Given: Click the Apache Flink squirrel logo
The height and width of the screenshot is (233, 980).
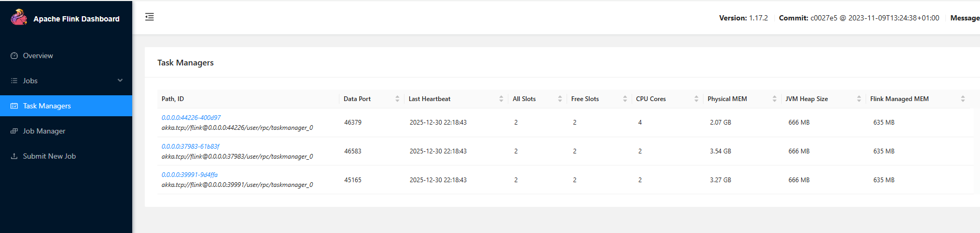Looking at the screenshot, I should tap(19, 17).
